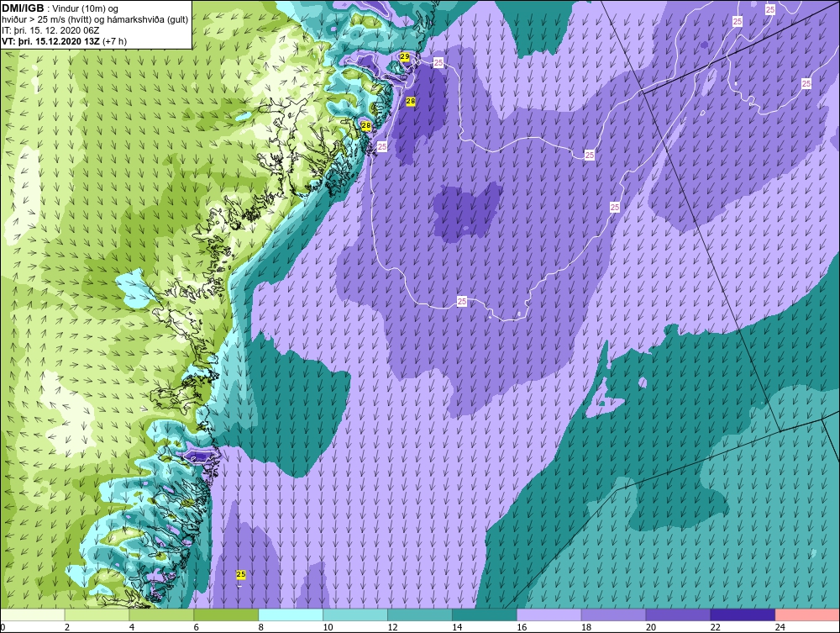Click the dark indigo swatch between 22 and 24

pyautogui.click(x=743, y=615)
